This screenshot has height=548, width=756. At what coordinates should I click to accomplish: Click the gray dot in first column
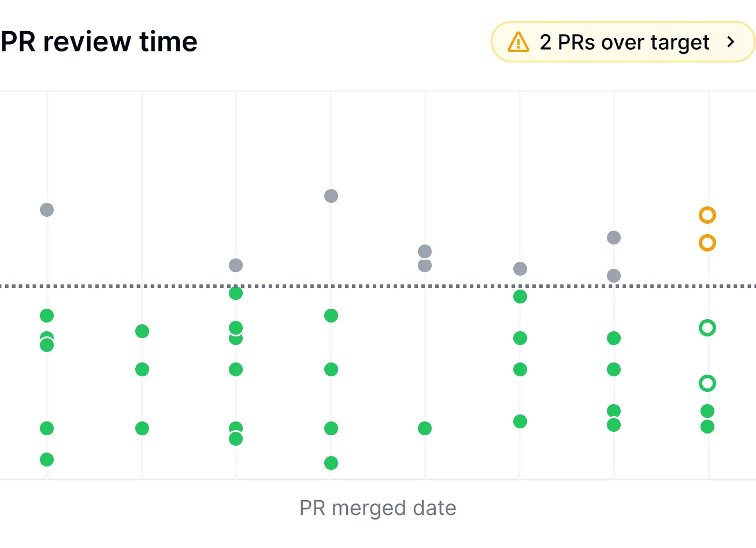tap(47, 210)
